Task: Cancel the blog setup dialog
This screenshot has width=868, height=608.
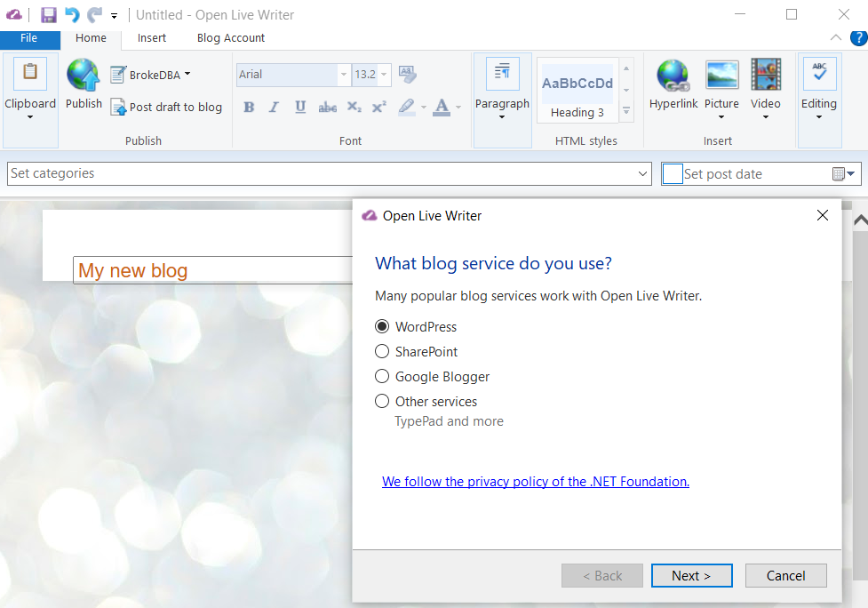Action: point(785,576)
